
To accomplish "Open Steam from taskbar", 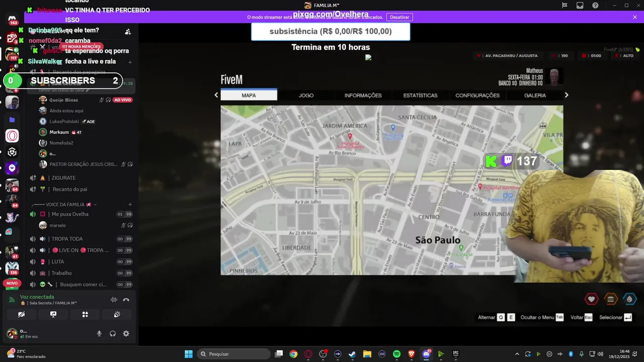I will point(352,354).
